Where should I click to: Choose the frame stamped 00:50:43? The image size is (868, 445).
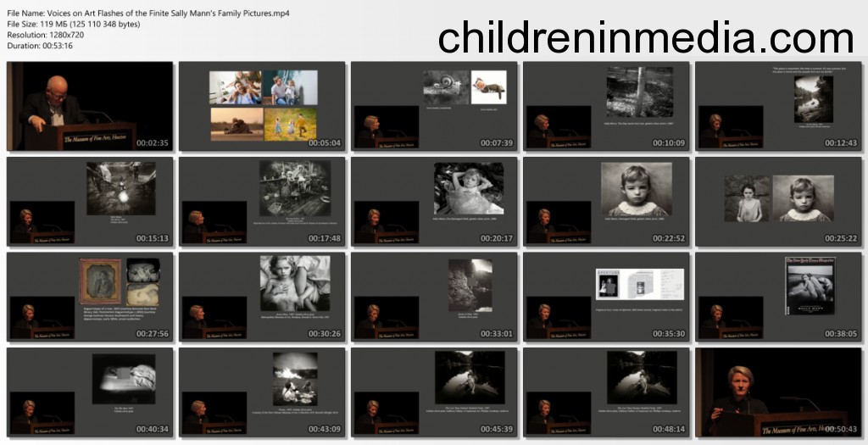778,392
